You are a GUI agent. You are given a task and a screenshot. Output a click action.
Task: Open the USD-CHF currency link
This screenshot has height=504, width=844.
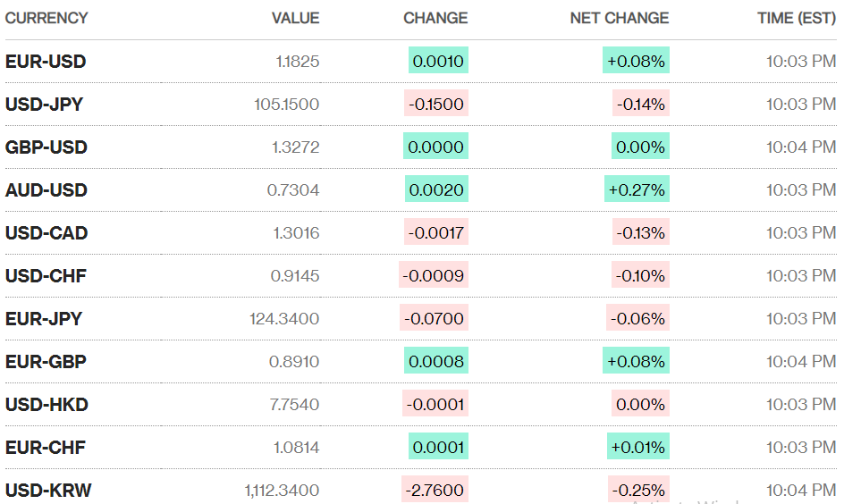pyautogui.click(x=46, y=276)
